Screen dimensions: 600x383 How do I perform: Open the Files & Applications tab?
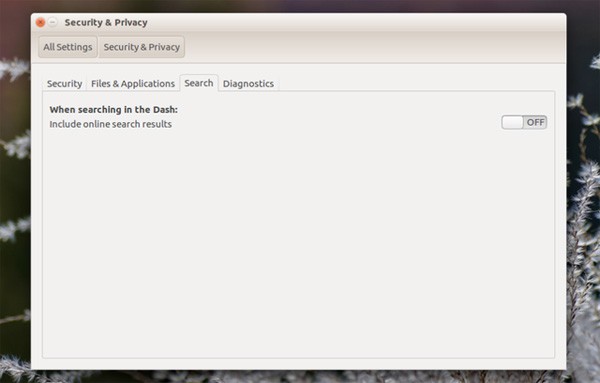coord(133,83)
